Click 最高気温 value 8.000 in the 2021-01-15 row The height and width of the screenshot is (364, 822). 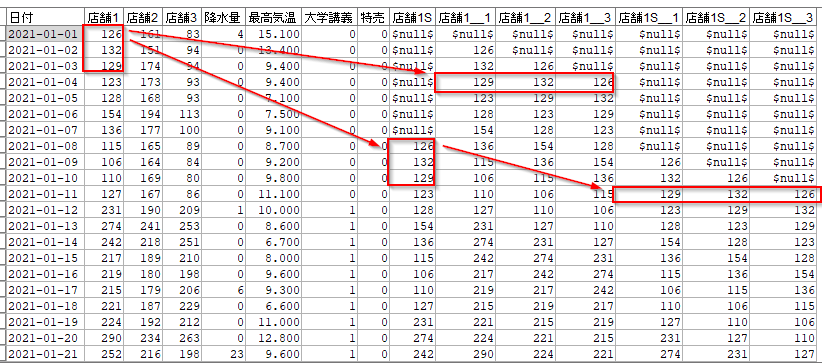click(x=274, y=258)
